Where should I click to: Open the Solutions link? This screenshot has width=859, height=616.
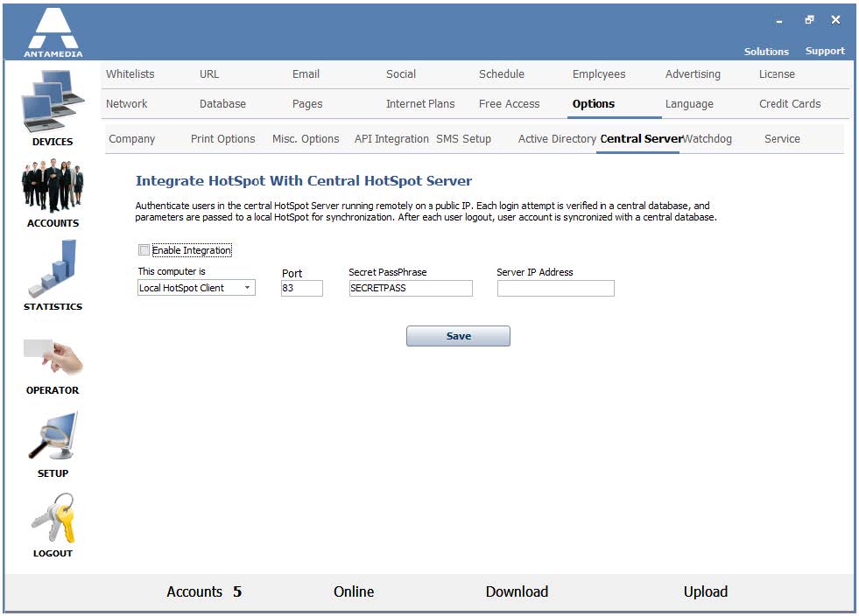766,52
